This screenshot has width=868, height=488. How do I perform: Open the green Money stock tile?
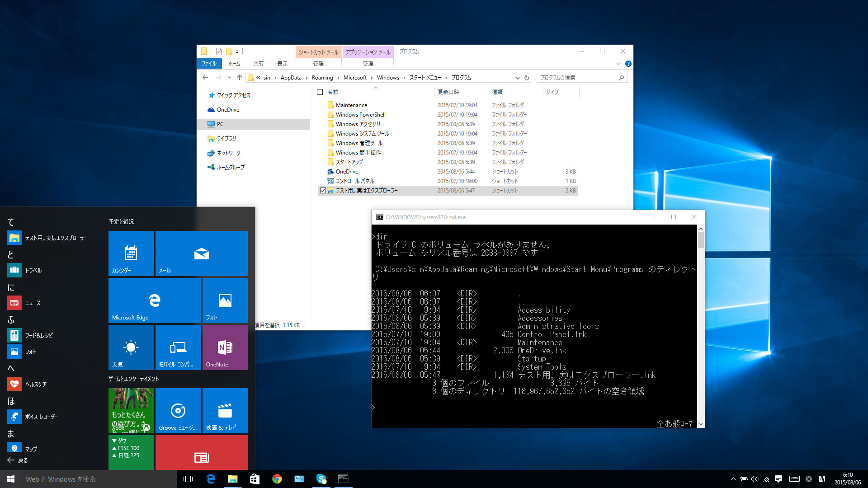[131, 453]
